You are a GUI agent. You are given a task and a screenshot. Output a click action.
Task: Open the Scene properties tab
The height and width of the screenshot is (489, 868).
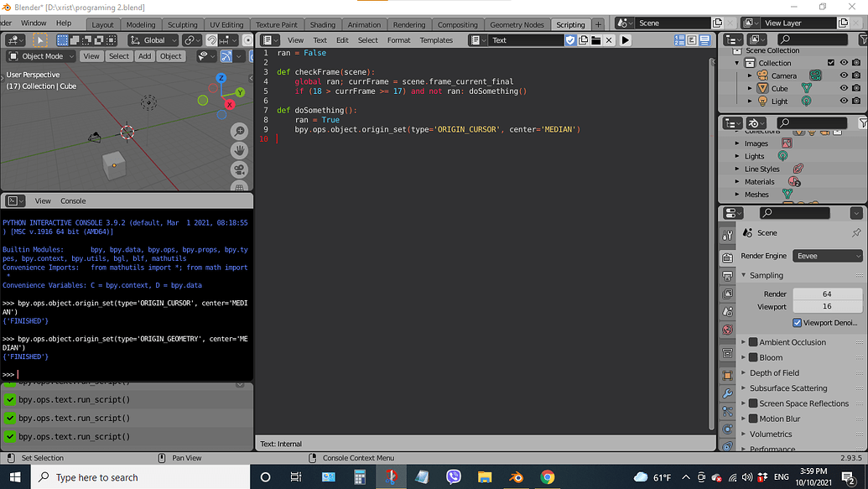click(x=727, y=312)
